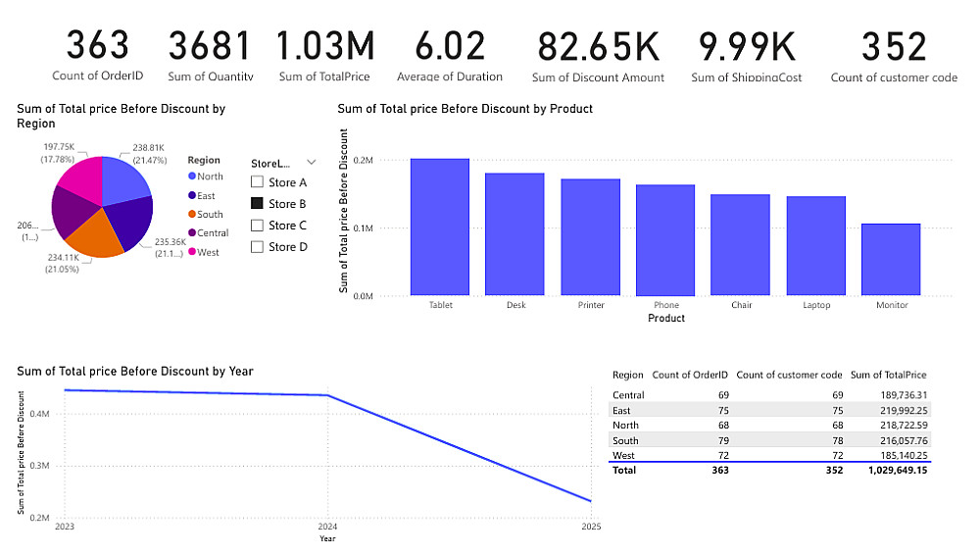Screen dimensions: 980x555
Task: Click the 363 Count of OrderID card
Action: click(x=97, y=55)
